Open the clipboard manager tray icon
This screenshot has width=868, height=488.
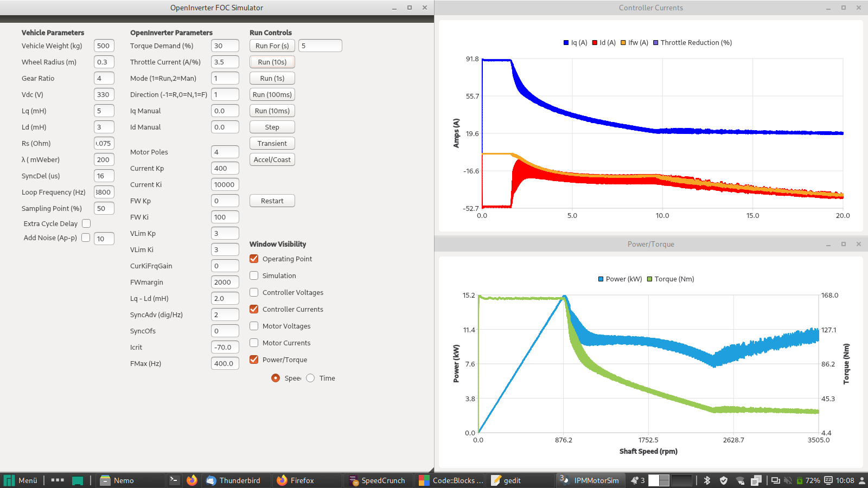pos(756,480)
